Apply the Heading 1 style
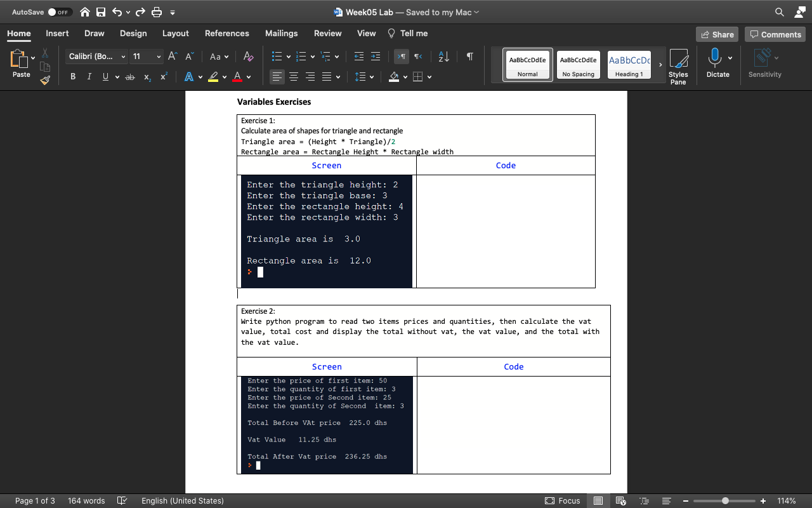Screen dimensions: 812x508 [x=629, y=65]
